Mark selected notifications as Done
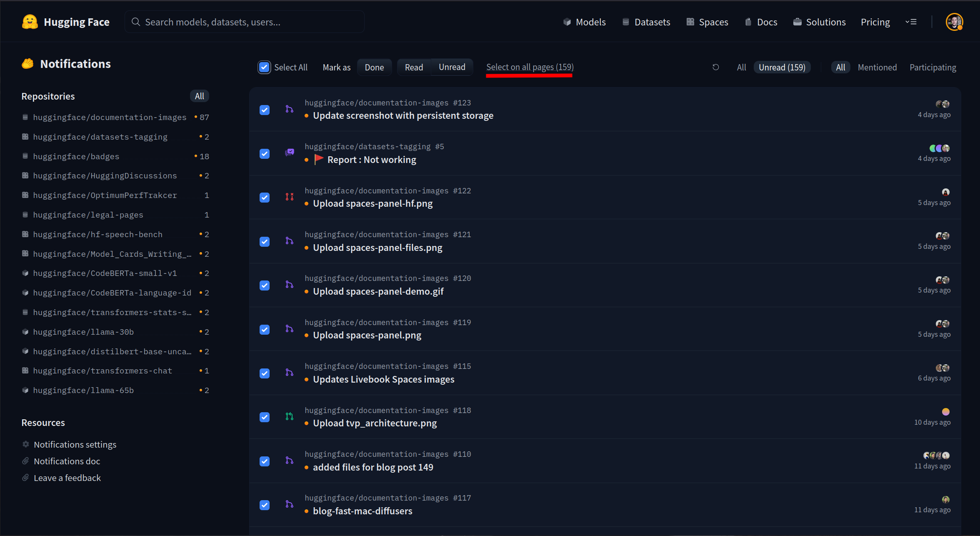This screenshot has height=536, width=980. 374,67
